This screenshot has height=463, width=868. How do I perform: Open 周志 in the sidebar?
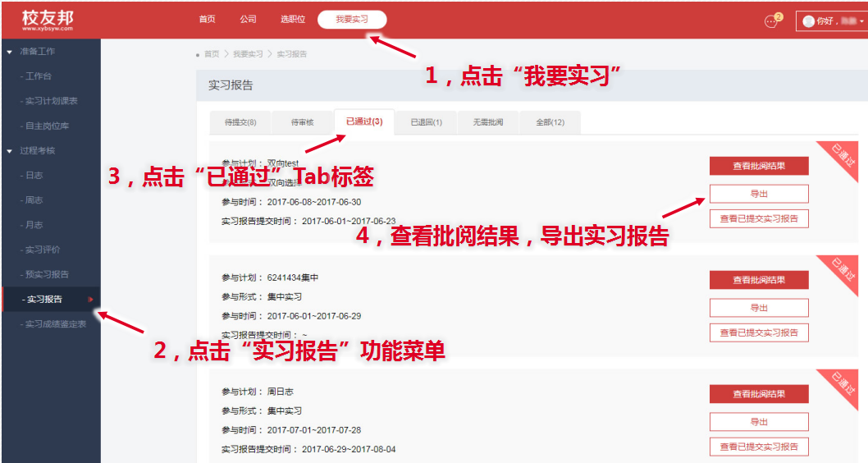(x=34, y=200)
